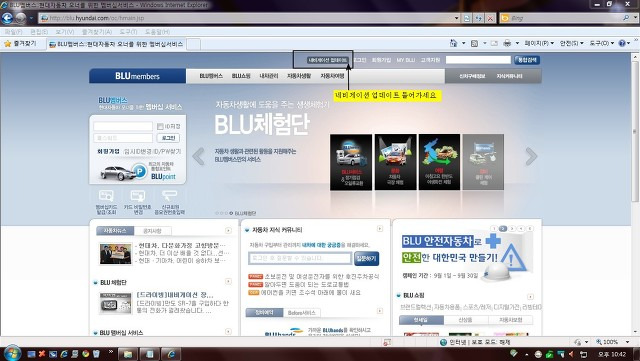The height and width of the screenshot is (361, 640).
Task: Open the 안전(S) dropdown menu
Action: [x=571, y=43]
